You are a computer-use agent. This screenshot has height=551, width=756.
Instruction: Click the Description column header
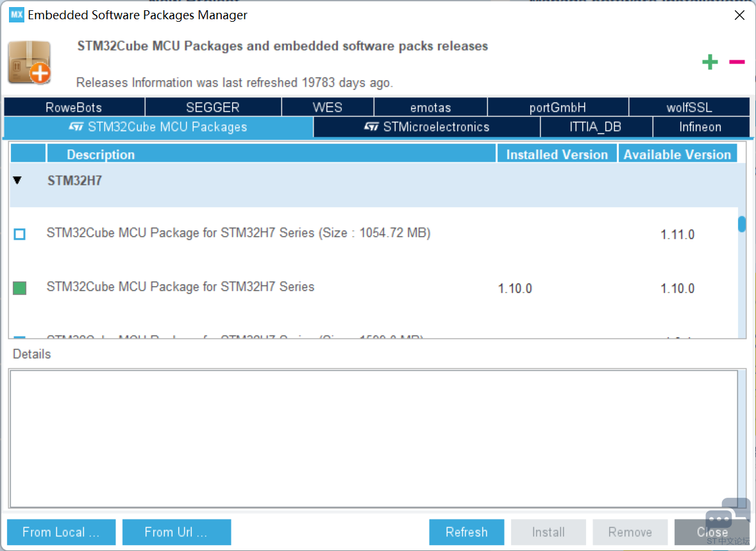coord(271,154)
